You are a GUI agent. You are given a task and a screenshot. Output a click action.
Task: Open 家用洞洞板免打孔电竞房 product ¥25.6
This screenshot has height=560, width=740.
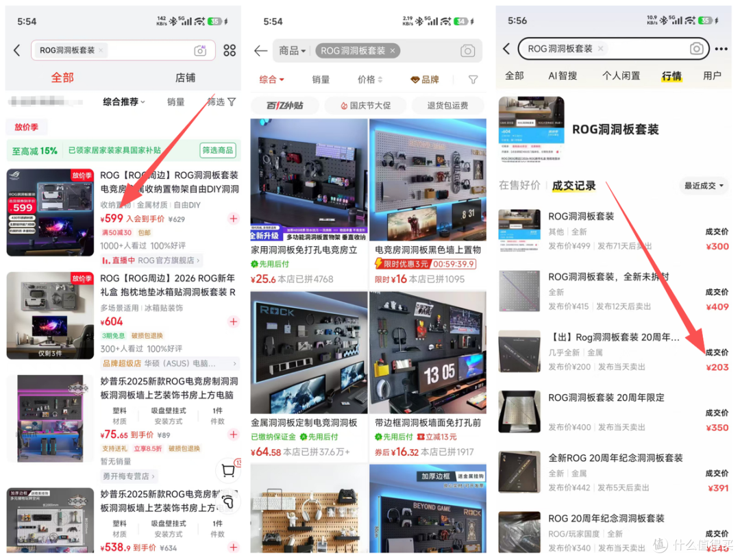(308, 203)
